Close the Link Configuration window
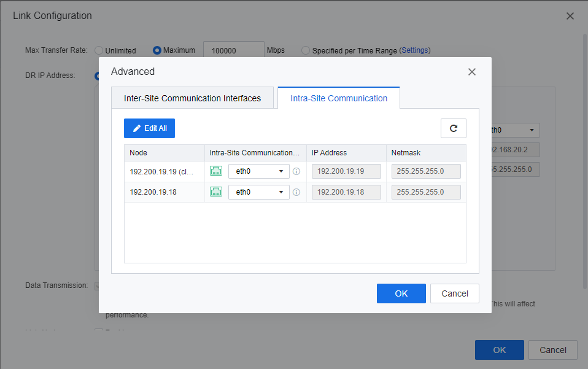This screenshot has height=369, width=588. [570, 16]
